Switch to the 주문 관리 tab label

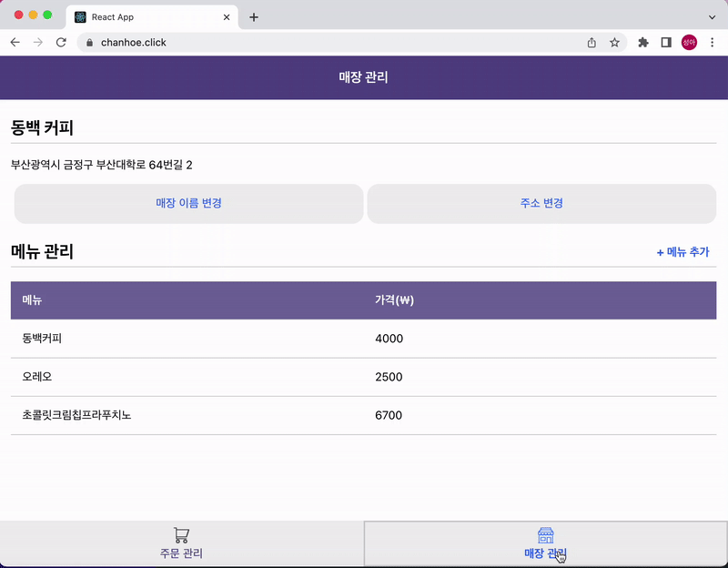click(x=181, y=553)
